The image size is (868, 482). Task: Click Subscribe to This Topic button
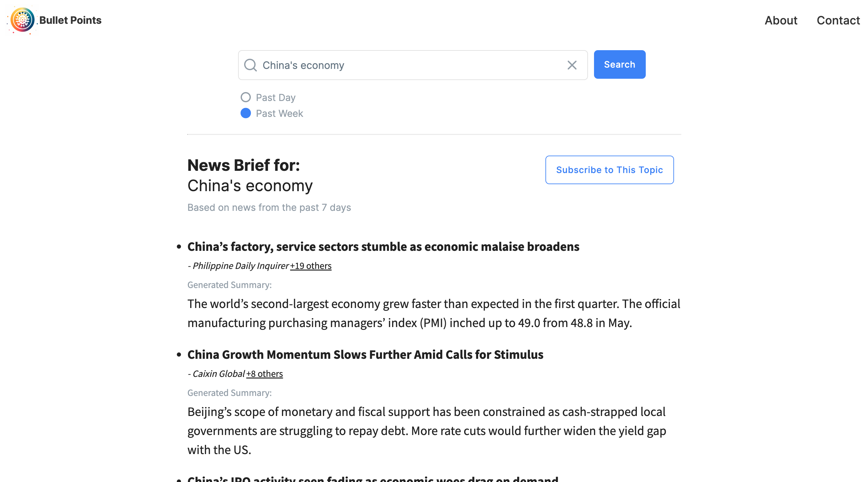[609, 170]
